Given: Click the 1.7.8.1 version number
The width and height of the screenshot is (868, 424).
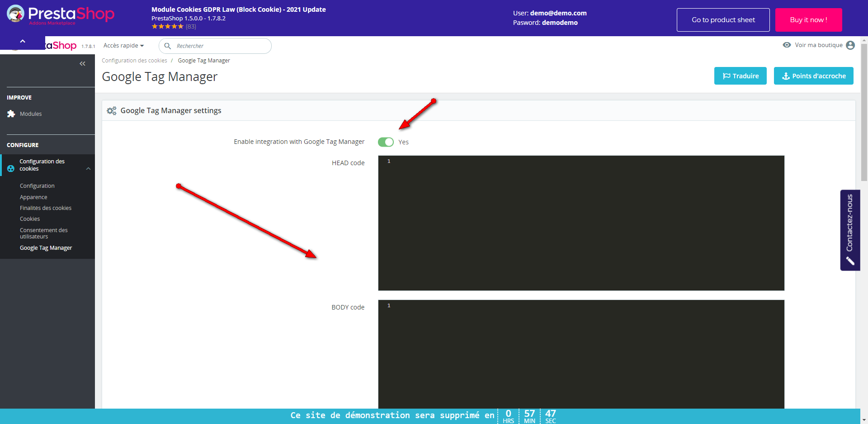Looking at the screenshot, I should pyautogui.click(x=88, y=47).
